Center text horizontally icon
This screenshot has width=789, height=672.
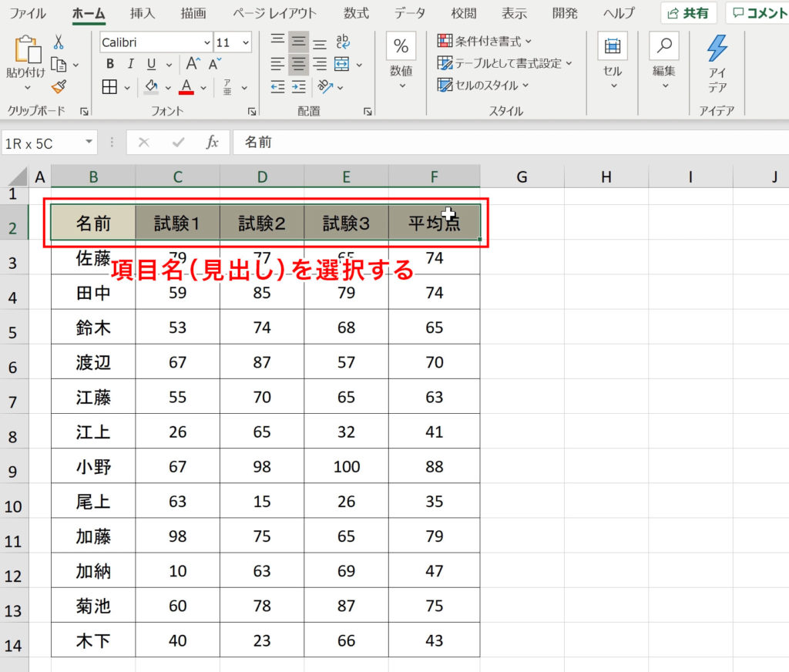299,64
